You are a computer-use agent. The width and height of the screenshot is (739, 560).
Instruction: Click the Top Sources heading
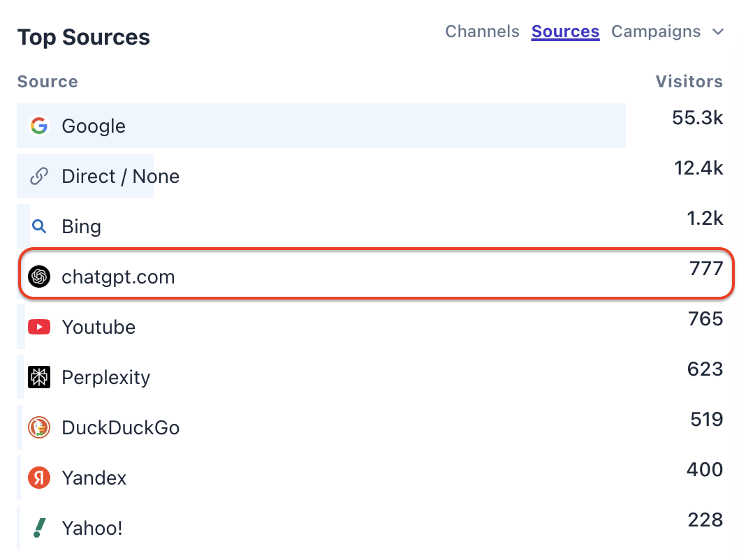[x=84, y=37]
